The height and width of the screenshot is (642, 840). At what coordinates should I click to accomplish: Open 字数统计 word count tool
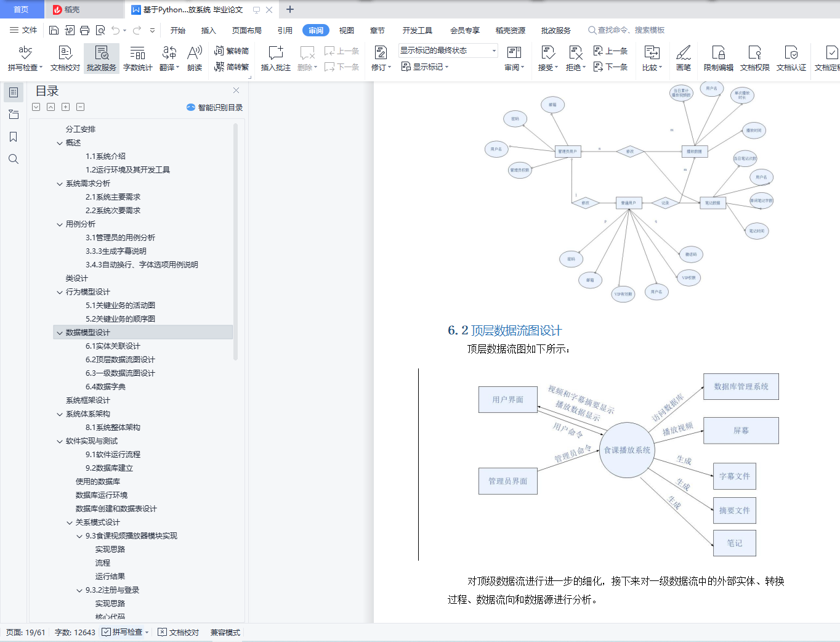click(138, 59)
